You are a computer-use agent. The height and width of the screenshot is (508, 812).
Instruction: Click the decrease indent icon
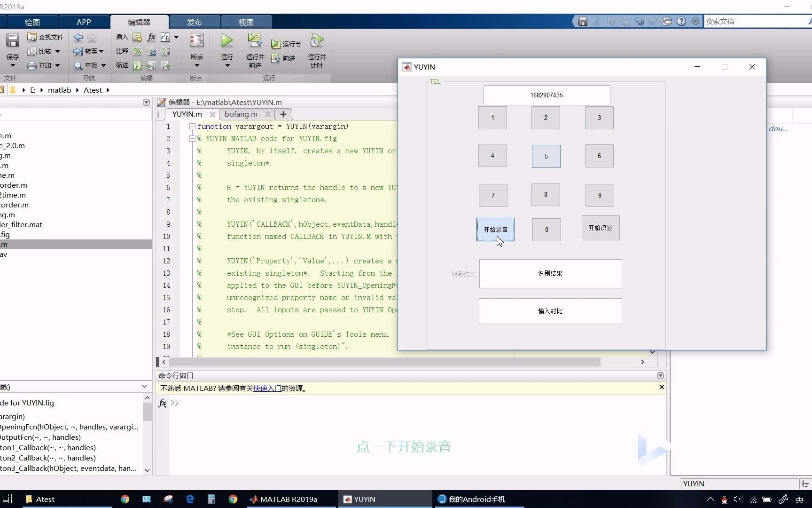pos(165,65)
